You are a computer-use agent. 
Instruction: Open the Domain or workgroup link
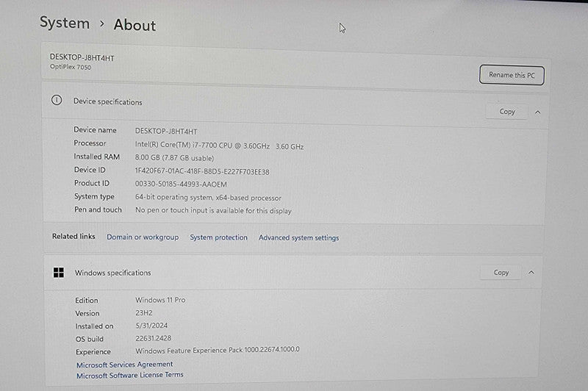tap(143, 237)
